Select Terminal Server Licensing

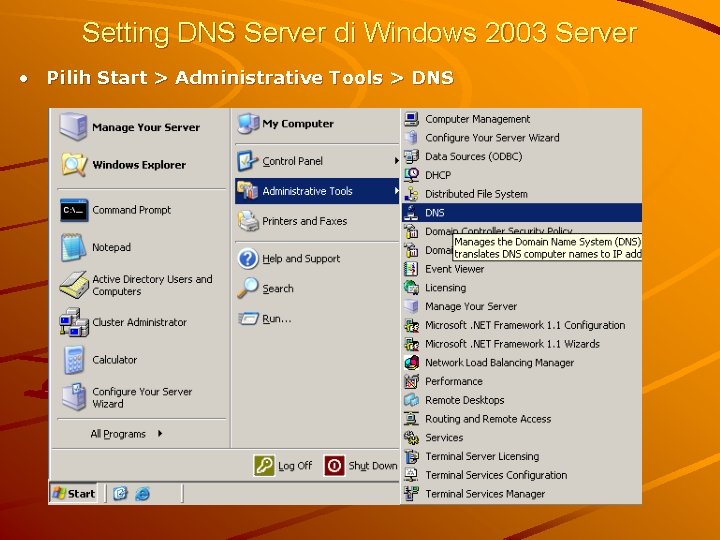click(522, 456)
